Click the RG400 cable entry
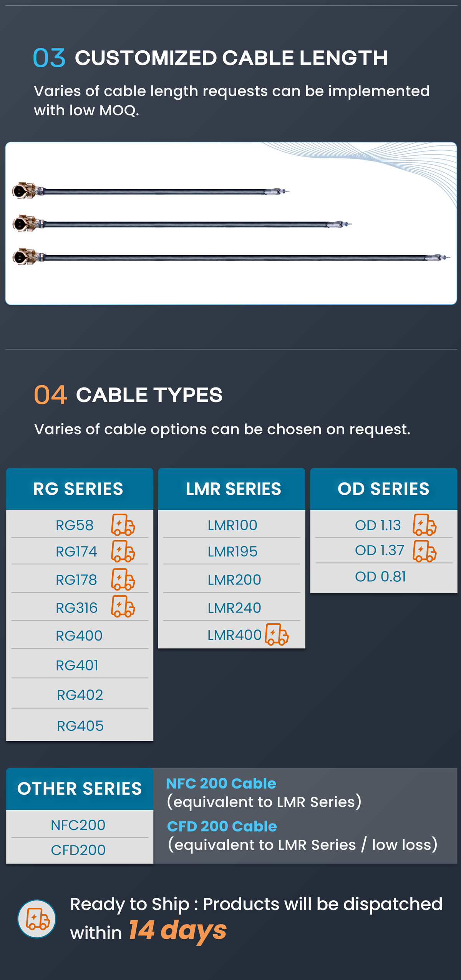Viewport: 461px width, 980px height. (79, 636)
